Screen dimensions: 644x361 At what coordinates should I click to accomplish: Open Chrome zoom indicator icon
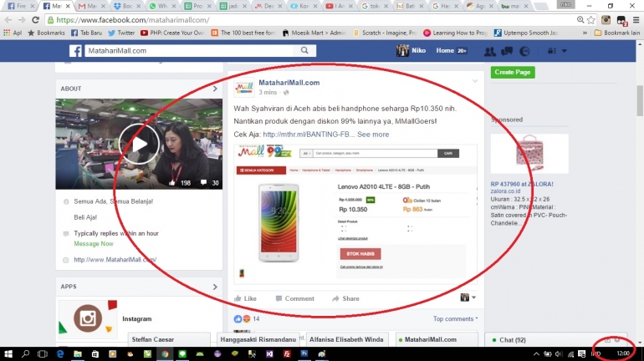point(580,20)
